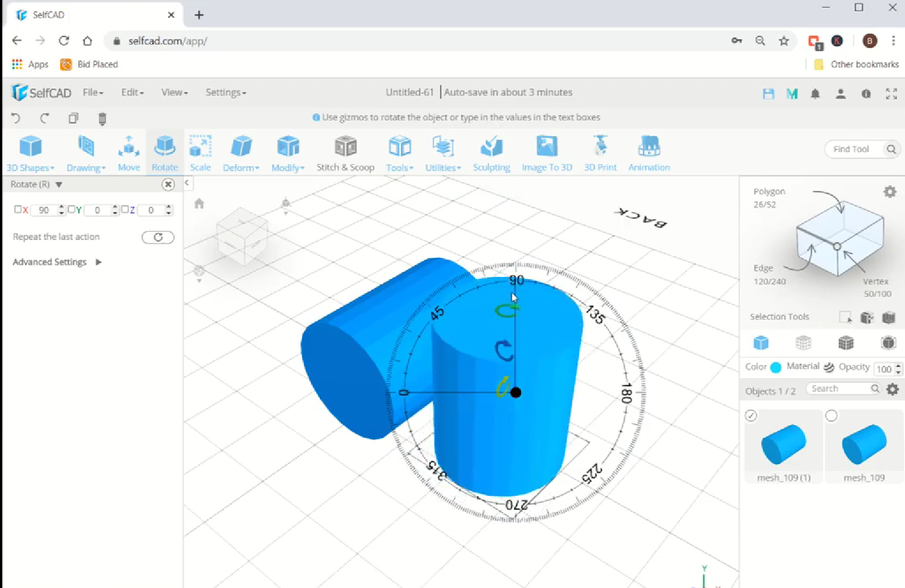Undo the last action
905x588 pixels.
point(16,118)
